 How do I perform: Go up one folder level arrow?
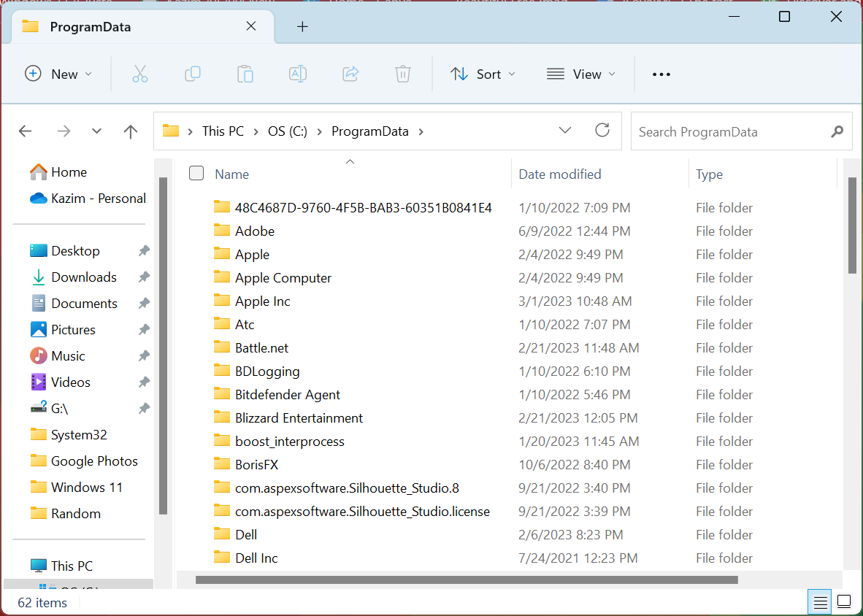tap(131, 131)
